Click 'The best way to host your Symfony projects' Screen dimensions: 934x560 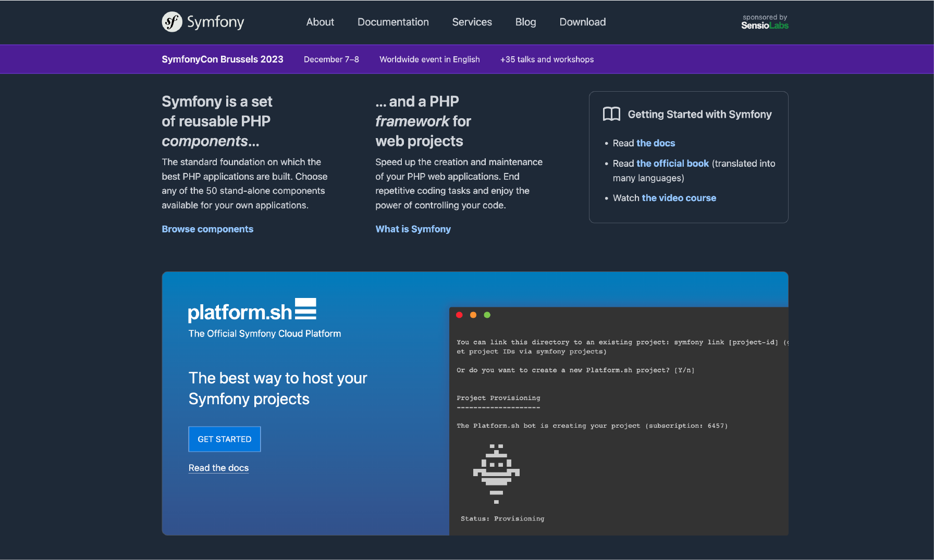point(278,388)
